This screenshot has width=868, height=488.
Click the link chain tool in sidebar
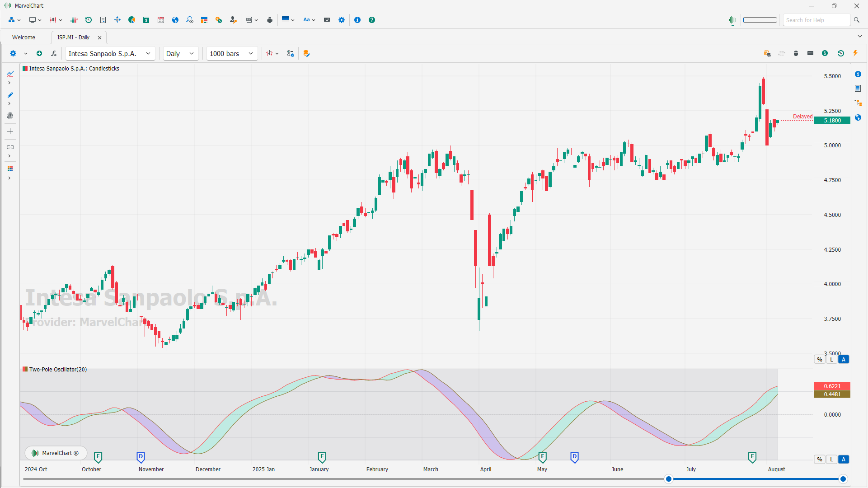click(10, 147)
